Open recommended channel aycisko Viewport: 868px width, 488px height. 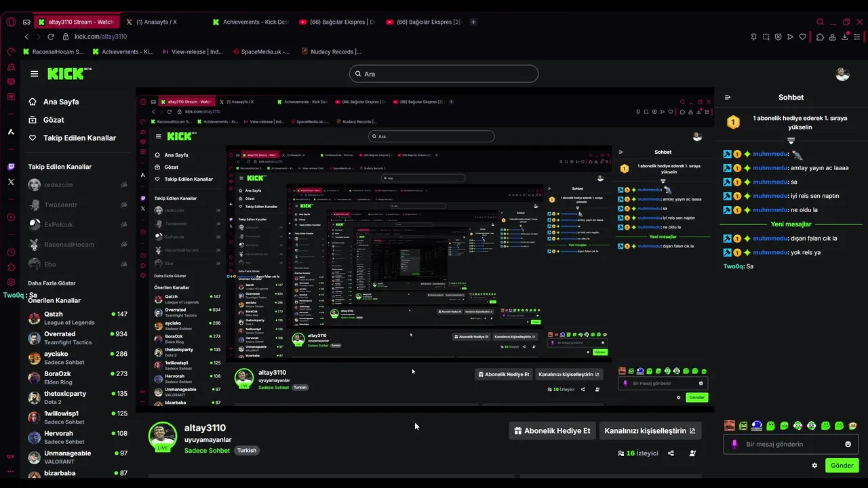click(x=78, y=358)
